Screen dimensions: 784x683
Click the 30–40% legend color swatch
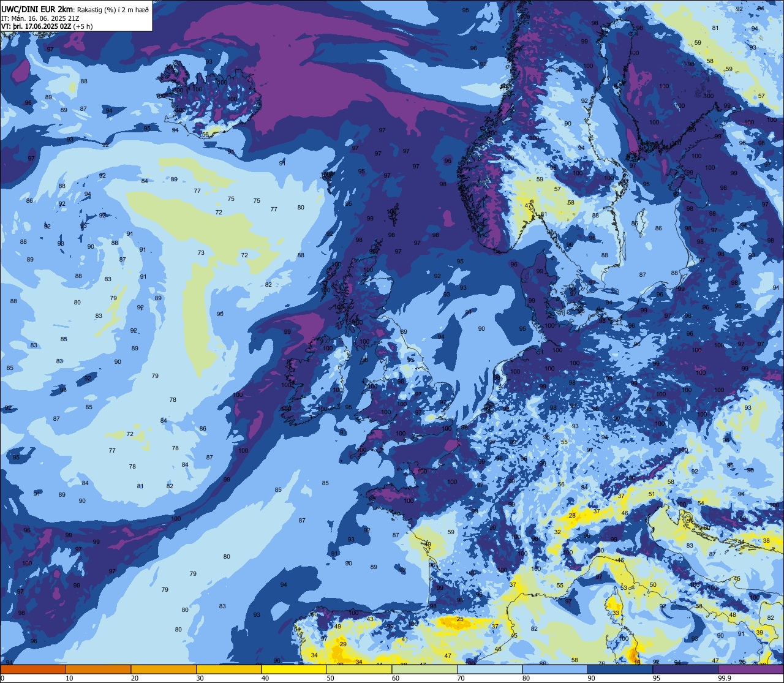click(x=228, y=669)
